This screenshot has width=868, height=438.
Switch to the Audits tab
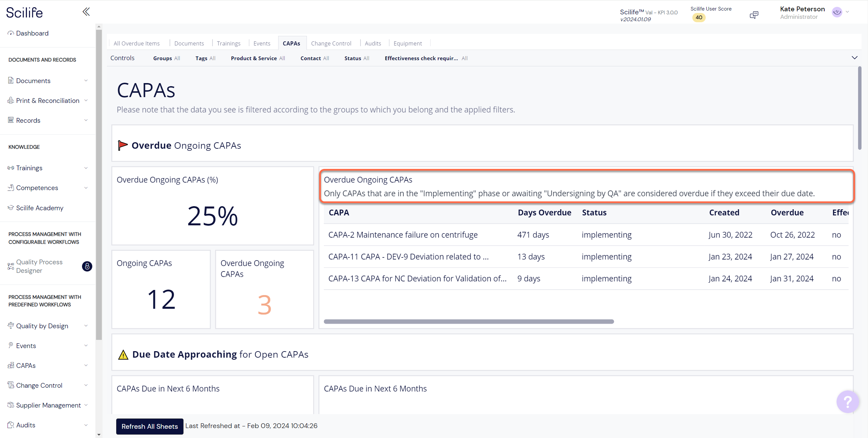point(373,43)
